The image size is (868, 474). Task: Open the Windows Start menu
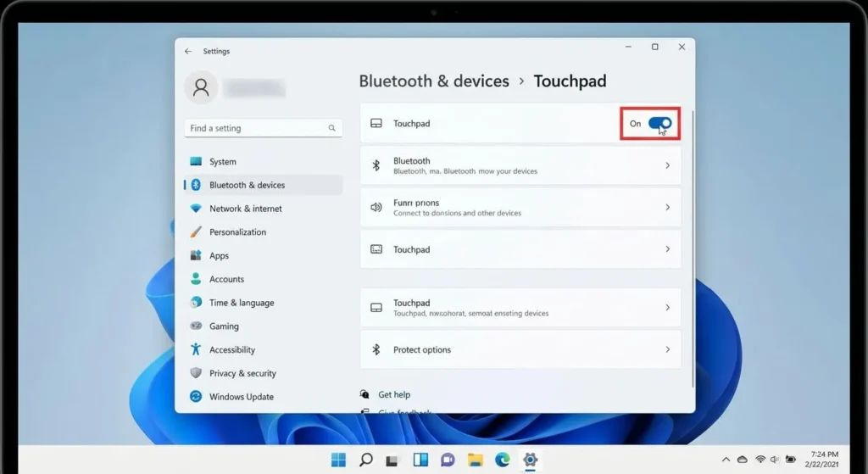tap(338, 460)
